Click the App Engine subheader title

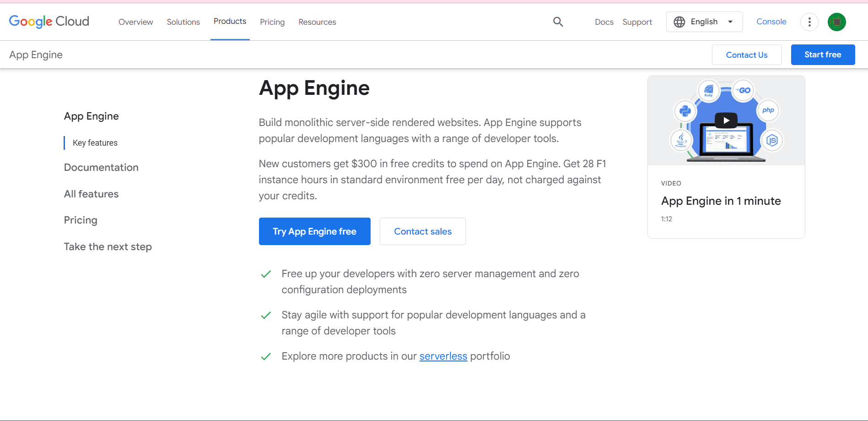[x=36, y=55]
